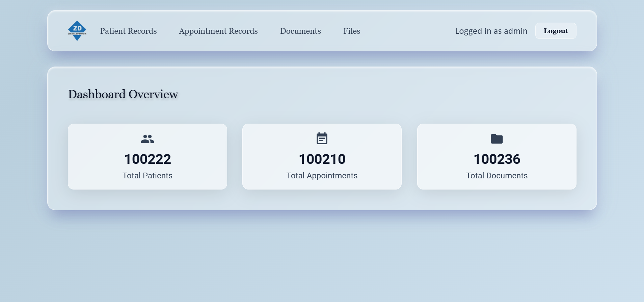Screen dimensions: 644x302
Task: Open the Patient Records page
Action: (x=129, y=31)
